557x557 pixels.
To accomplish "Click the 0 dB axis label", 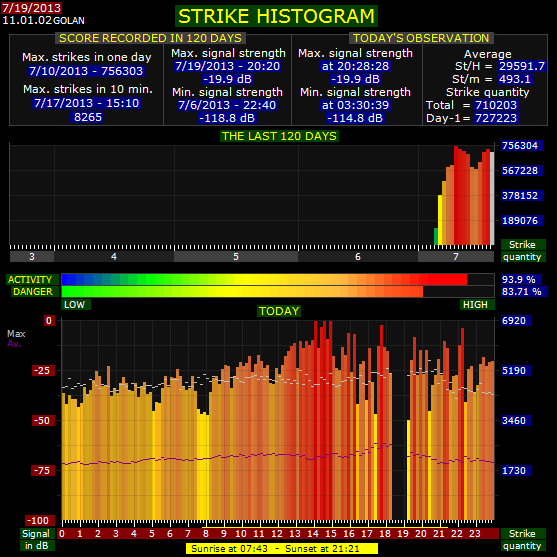I will [x=49, y=320].
